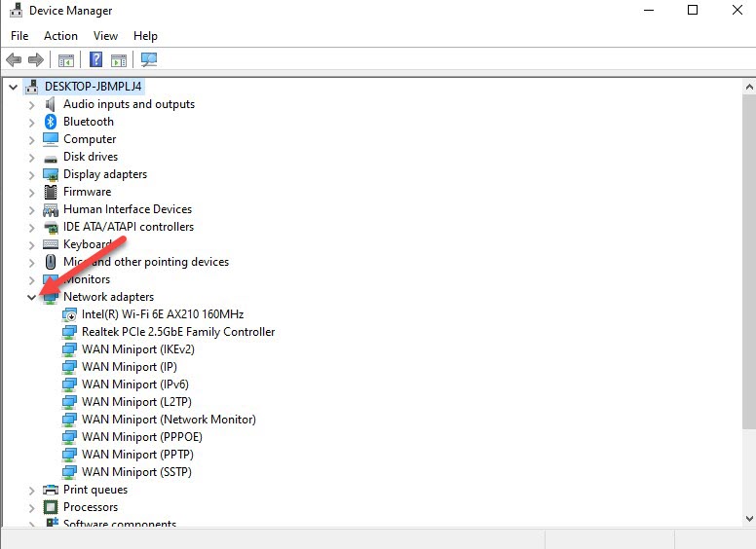Select Intel(R) Wi-Fi 6E AX210 160MHz
The height and width of the screenshot is (549, 756).
click(163, 314)
